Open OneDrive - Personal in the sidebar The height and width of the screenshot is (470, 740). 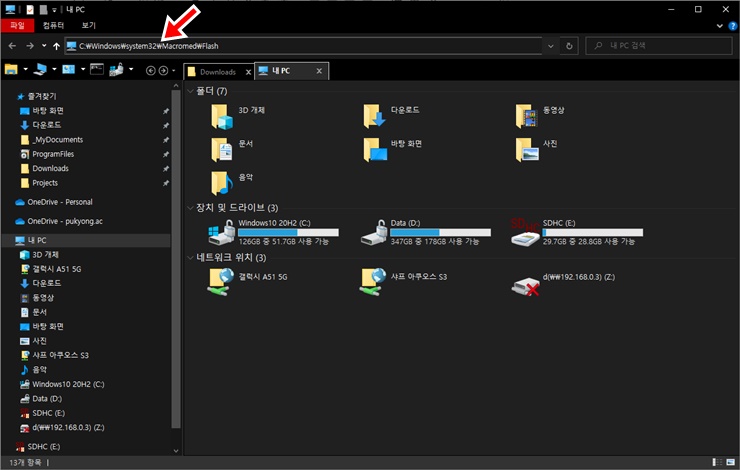click(60, 202)
